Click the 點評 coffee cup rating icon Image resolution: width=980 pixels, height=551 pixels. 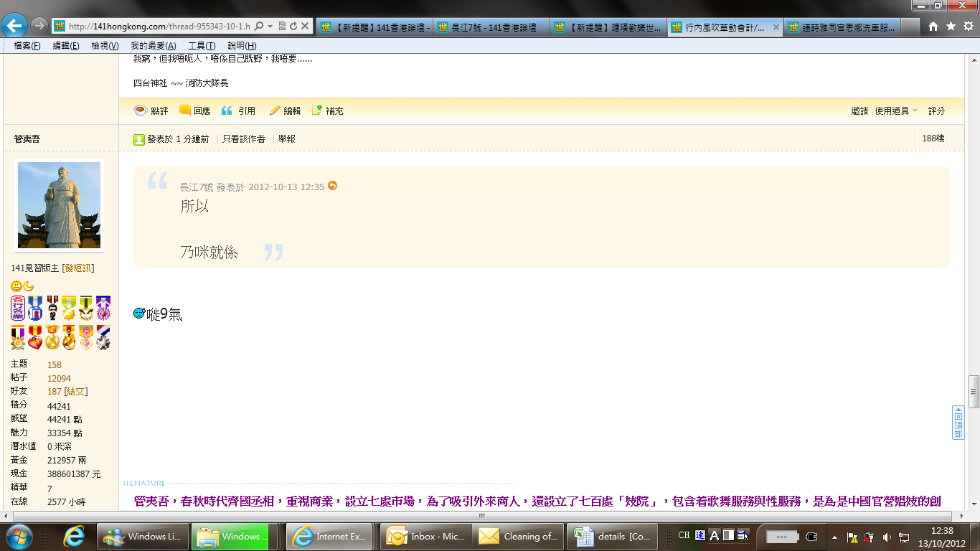141,110
